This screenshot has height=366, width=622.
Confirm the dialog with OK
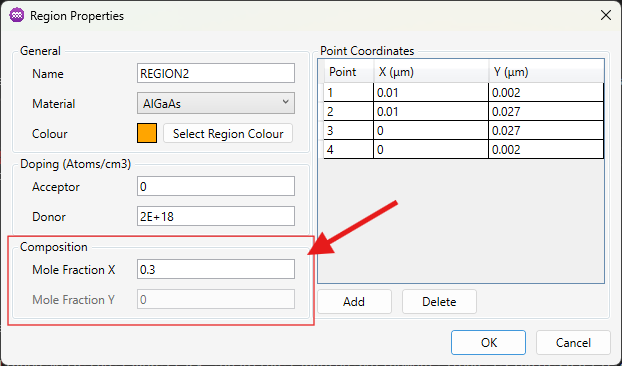(x=488, y=343)
